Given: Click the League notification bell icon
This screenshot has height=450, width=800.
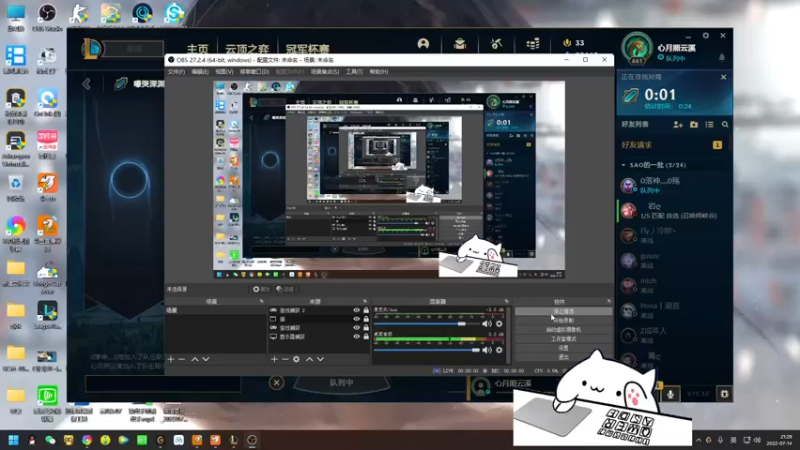Looking at the screenshot, I should (x=722, y=58).
